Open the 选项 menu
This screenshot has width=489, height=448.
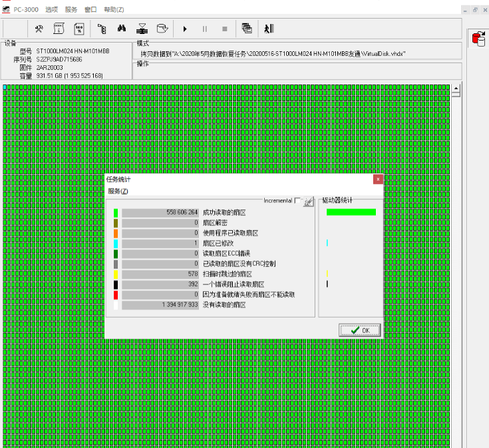52,10
